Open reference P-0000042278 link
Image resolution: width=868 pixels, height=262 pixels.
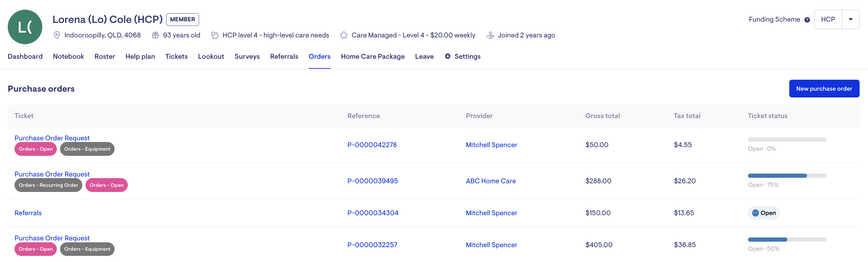(372, 145)
